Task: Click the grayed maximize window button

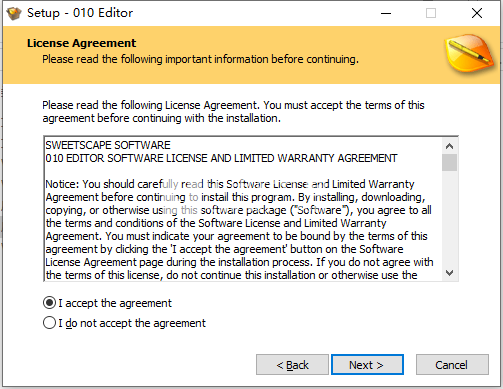Action: (431, 13)
